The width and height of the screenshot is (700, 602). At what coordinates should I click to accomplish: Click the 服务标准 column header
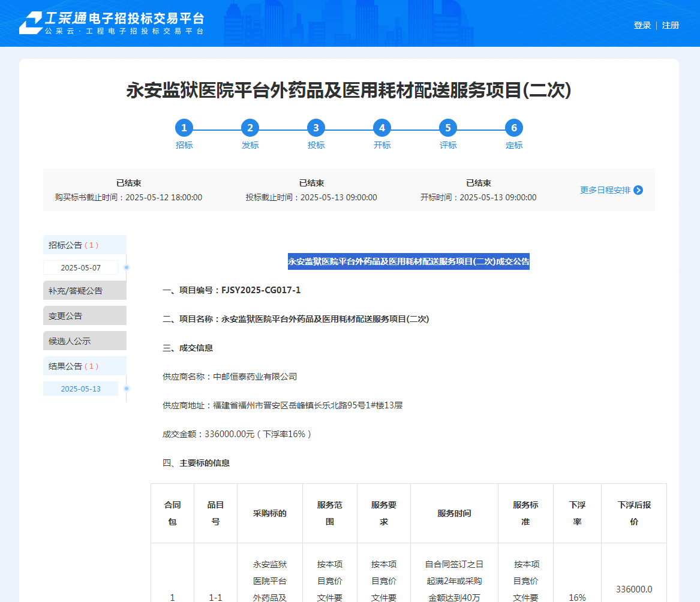[525, 513]
